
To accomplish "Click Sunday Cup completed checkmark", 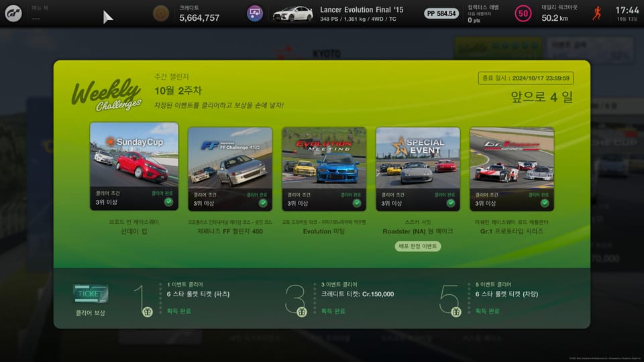I will point(168,202).
